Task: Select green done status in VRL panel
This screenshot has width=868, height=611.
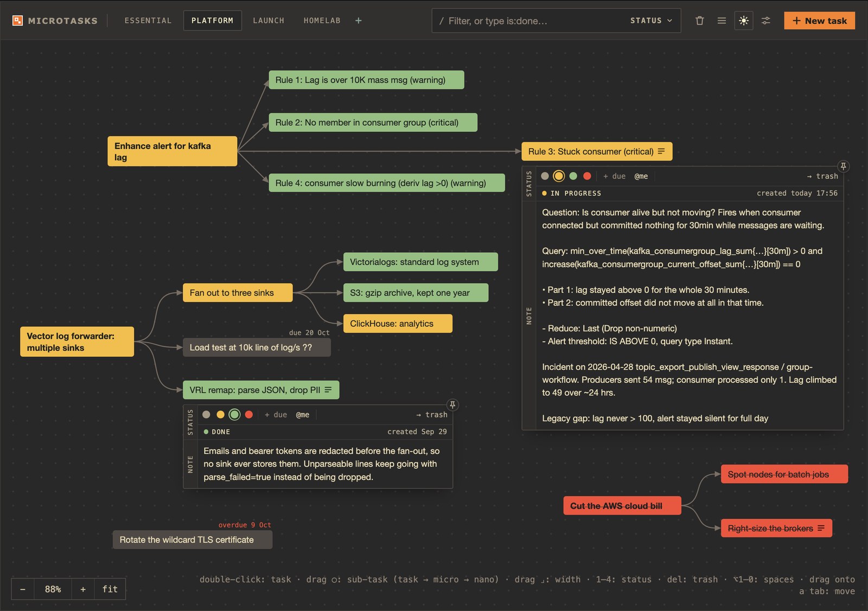Action: (x=234, y=415)
